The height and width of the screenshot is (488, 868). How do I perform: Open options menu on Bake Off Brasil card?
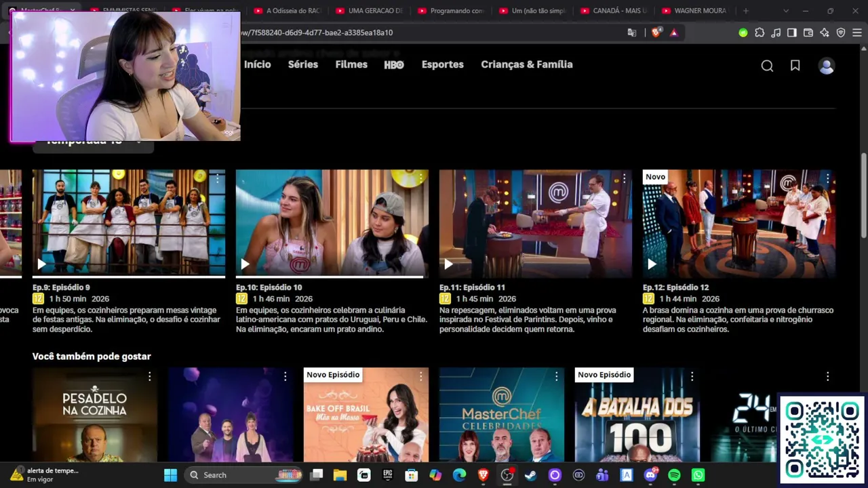pyautogui.click(x=420, y=376)
